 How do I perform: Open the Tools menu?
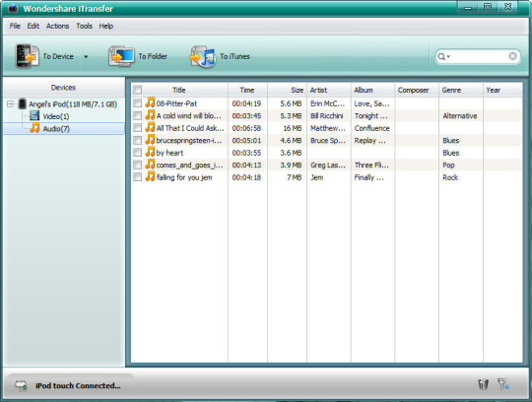(x=84, y=27)
